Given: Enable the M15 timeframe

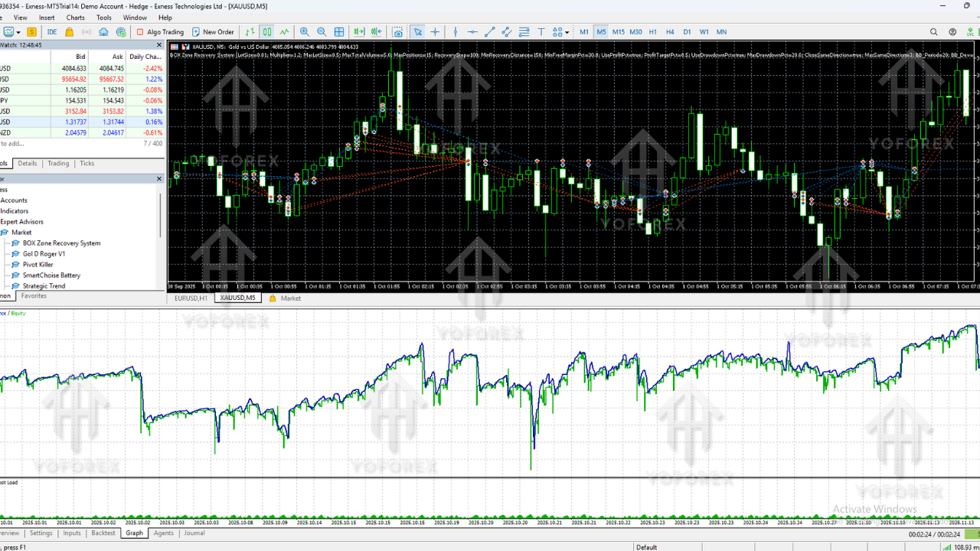Looking at the screenshot, I should point(618,32).
